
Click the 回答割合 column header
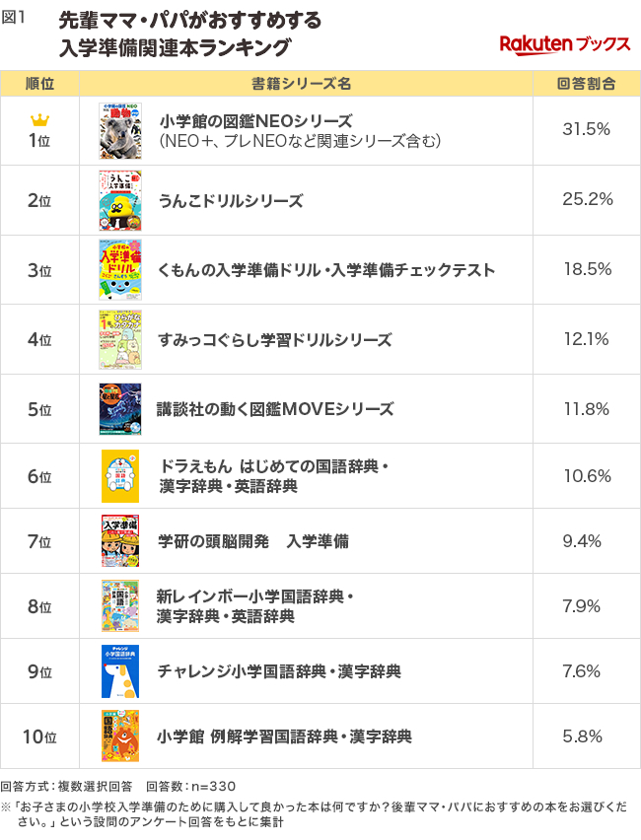(x=587, y=84)
